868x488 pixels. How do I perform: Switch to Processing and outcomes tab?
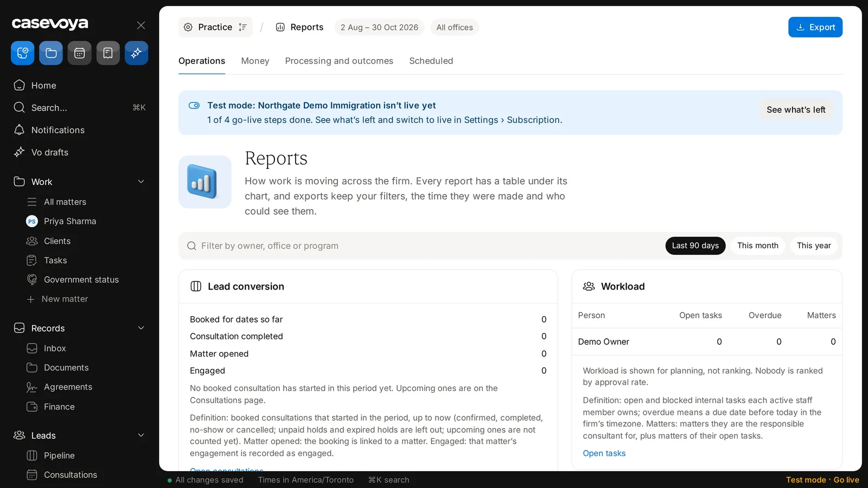click(339, 61)
